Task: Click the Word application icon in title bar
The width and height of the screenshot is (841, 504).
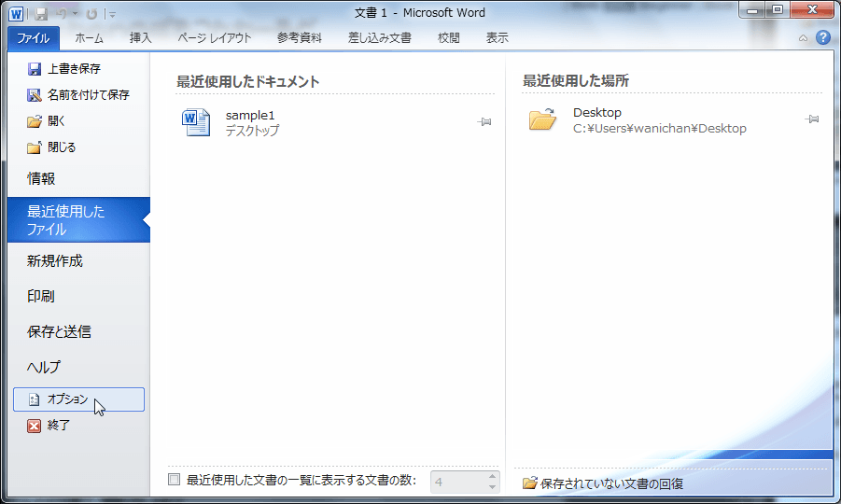Action: (16, 13)
